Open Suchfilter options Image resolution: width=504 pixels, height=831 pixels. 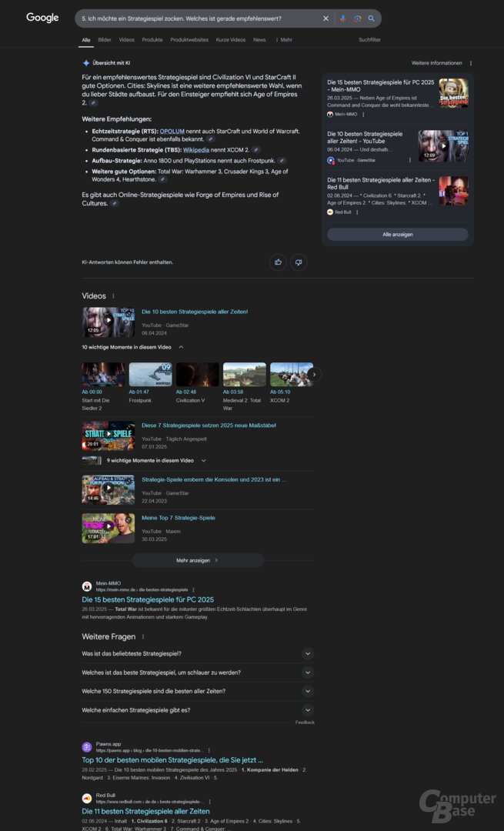click(x=369, y=40)
